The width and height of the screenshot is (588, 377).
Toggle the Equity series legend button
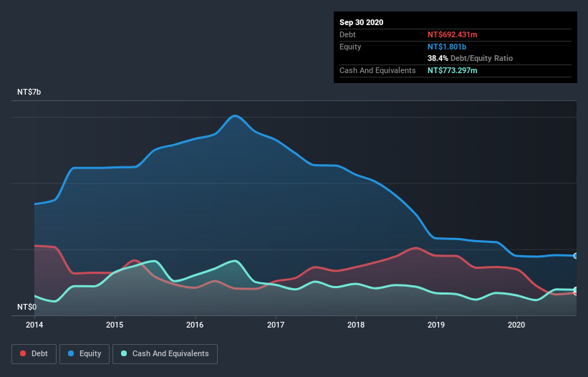85,354
